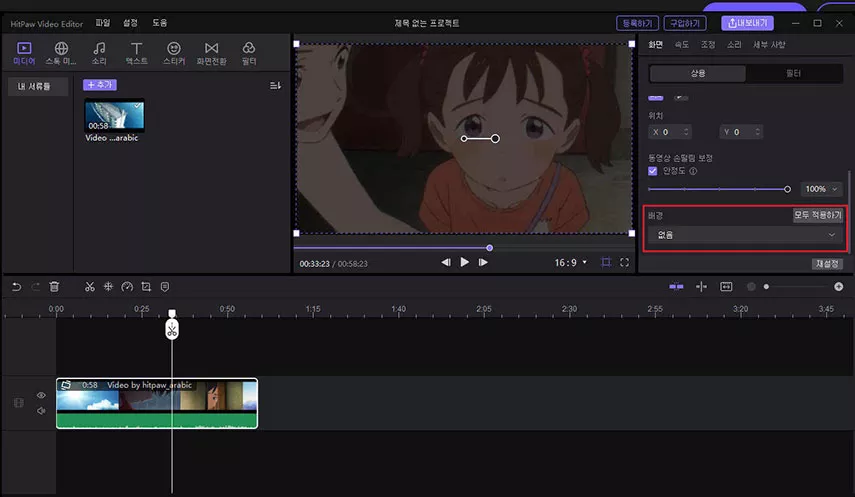Fit timeline to window icon
This screenshot has width=855, height=497.
[726, 286]
